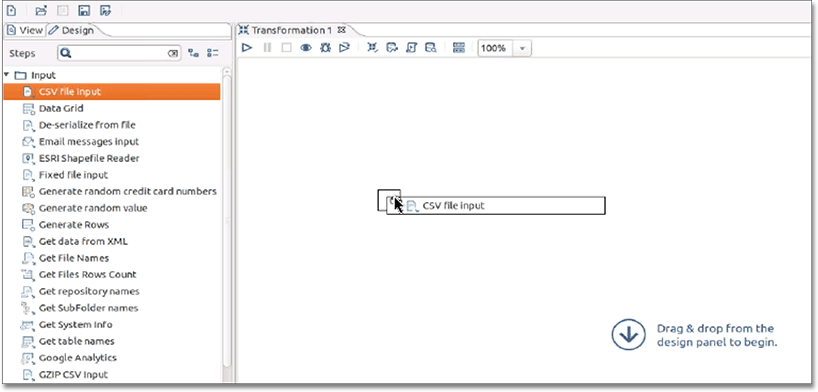818x392 pixels.
Task: Clear the Steps search box
Action: click(x=172, y=53)
